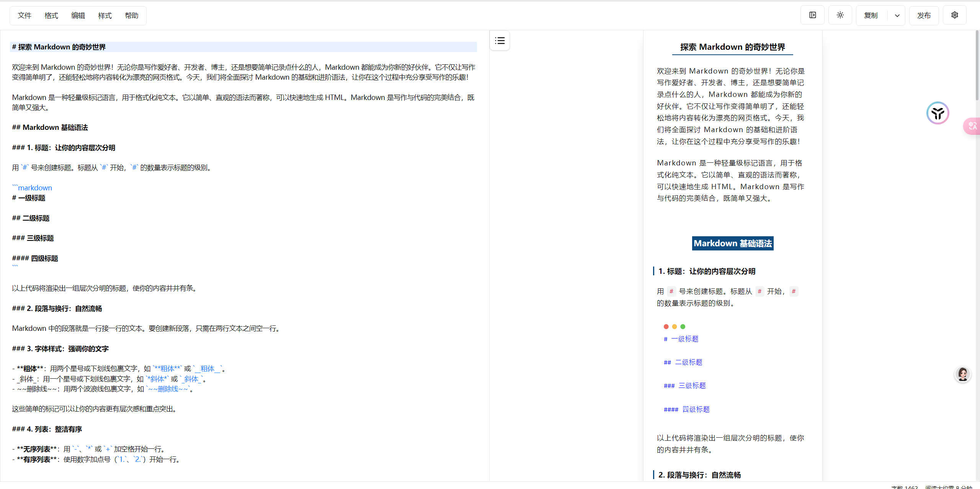The image size is (980, 489).
Task: Click preview paragraph starting '欢迎来到 Markdown'
Action: [731, 106]
